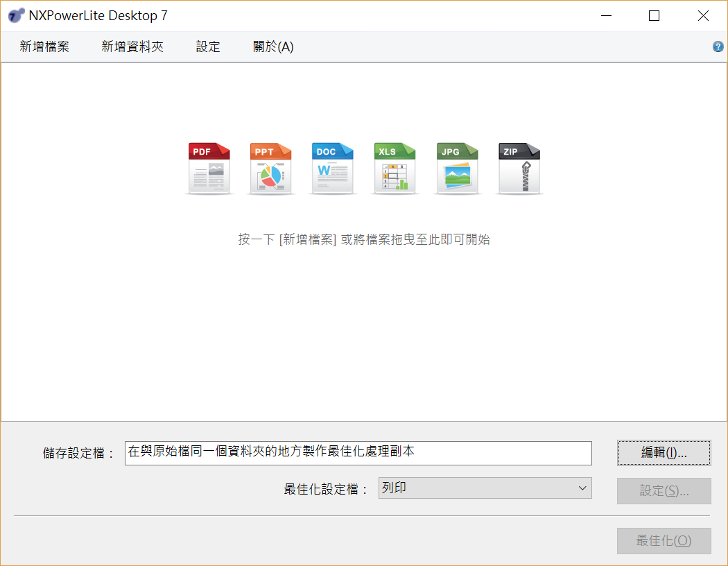Open the 關於(A) menu
This screenshot has height=566, width=728.
tap(273, 47)
